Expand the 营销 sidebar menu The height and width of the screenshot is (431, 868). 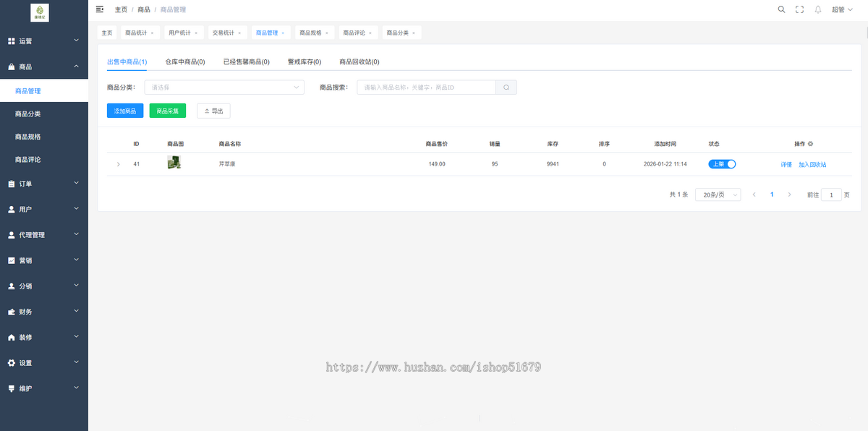coord(44,260)
